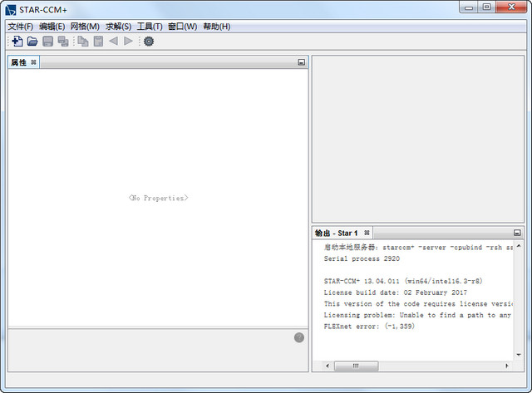Viewport: 532px width, 393px height.
Task: Click the Save toolbar icon
Action: tap(48, 42)
